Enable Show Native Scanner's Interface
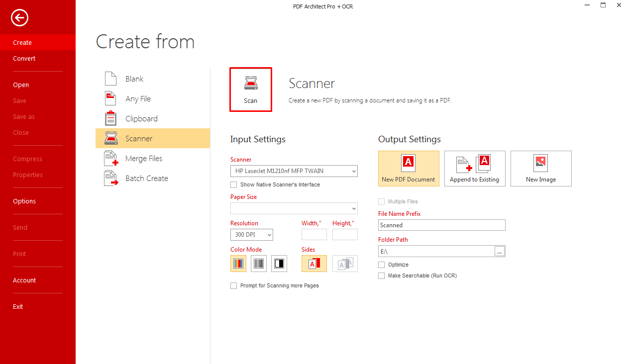The height and width of the screenshot is (364, 626). [233, 185]
